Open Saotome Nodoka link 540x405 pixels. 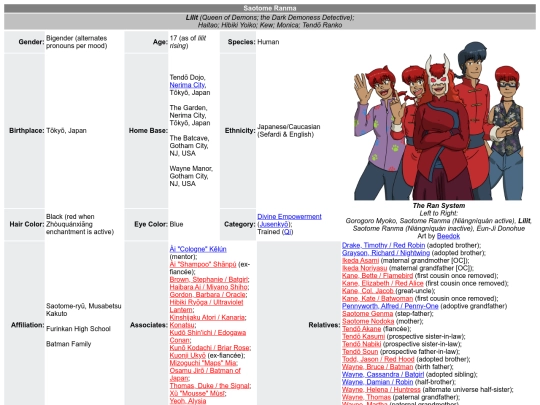(x=368, y=321)
